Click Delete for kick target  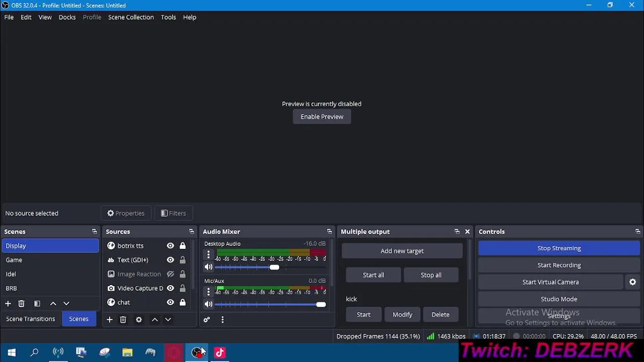pyautogui.click(x=440, y=315)
